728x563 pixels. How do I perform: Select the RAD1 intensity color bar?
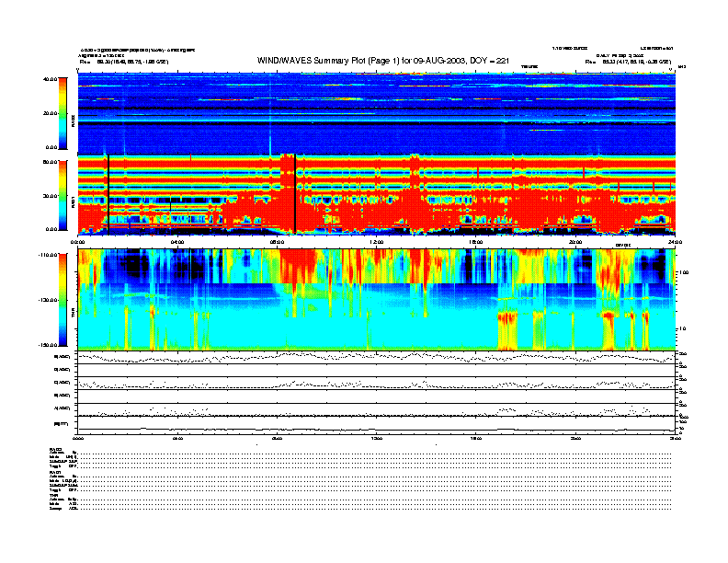tap(63, 195)
